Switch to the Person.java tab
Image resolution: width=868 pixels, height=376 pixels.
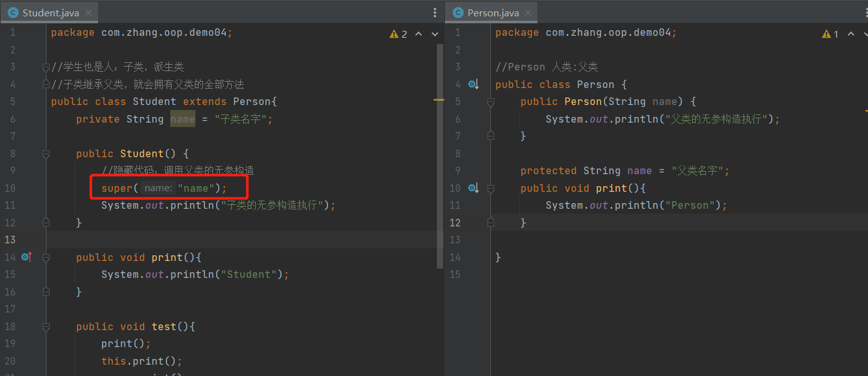(x=493, y=13)
